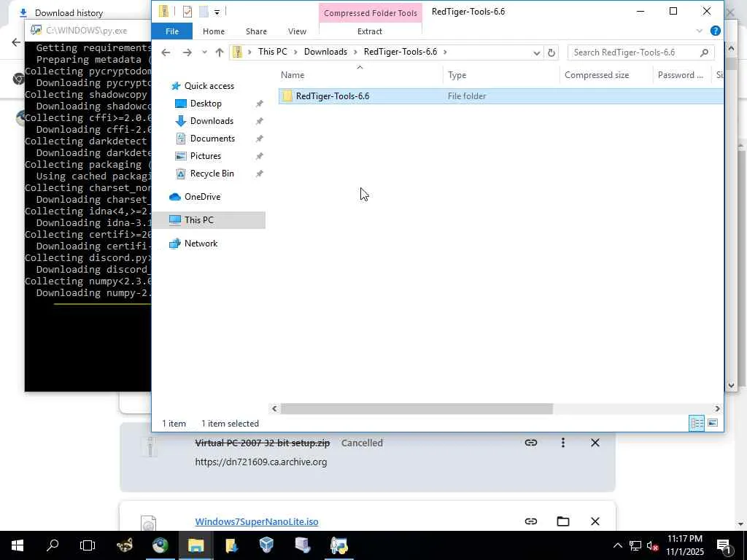
Task: Open Documents in the navigation pane
Action: click(x=212, y=139)
